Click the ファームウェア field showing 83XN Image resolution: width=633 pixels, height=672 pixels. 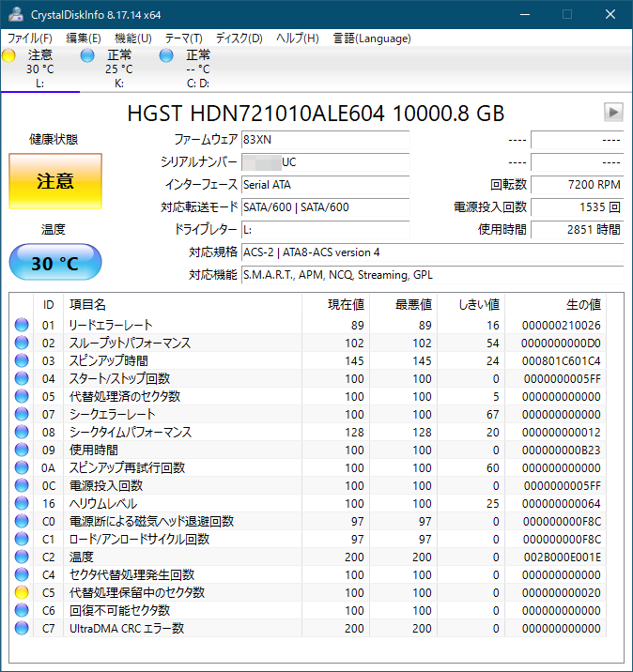tap(326, 139)
